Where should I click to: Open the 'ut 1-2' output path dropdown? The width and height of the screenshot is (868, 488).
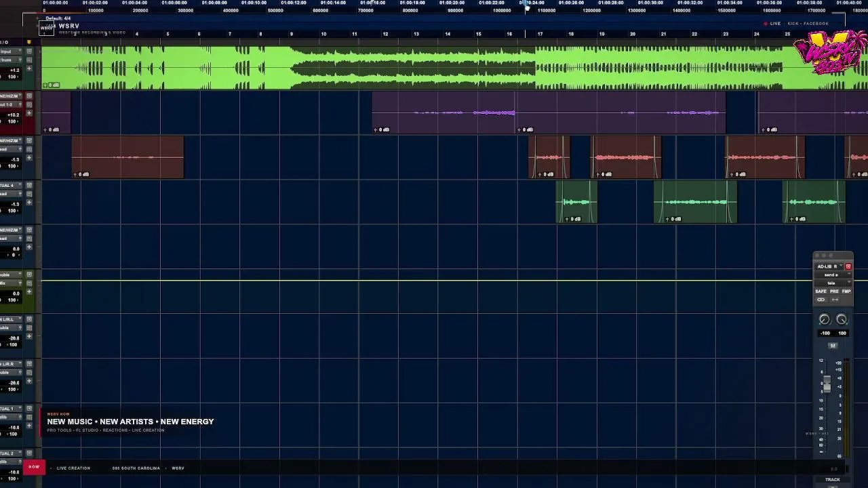click(x=10, y=104)
